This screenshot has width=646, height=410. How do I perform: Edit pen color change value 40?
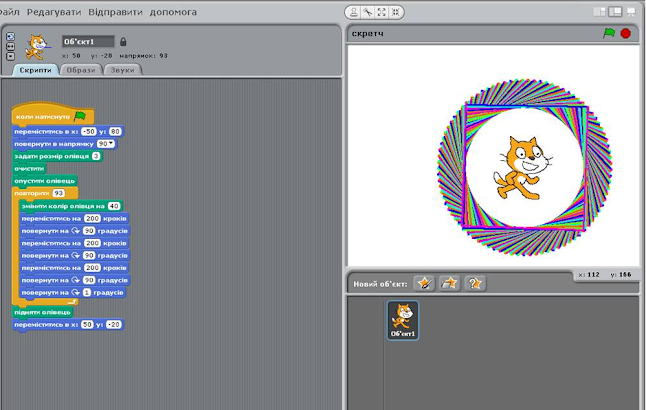[114, 206]
